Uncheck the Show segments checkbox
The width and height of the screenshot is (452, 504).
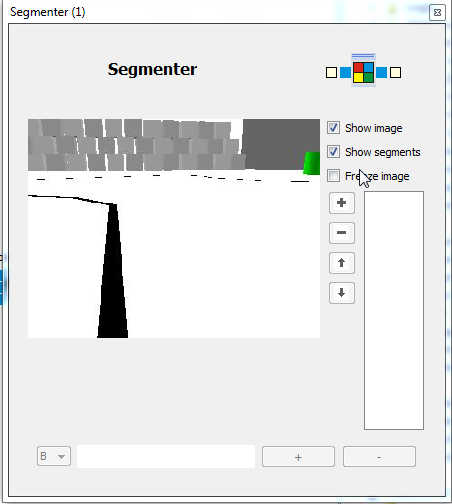333,152
